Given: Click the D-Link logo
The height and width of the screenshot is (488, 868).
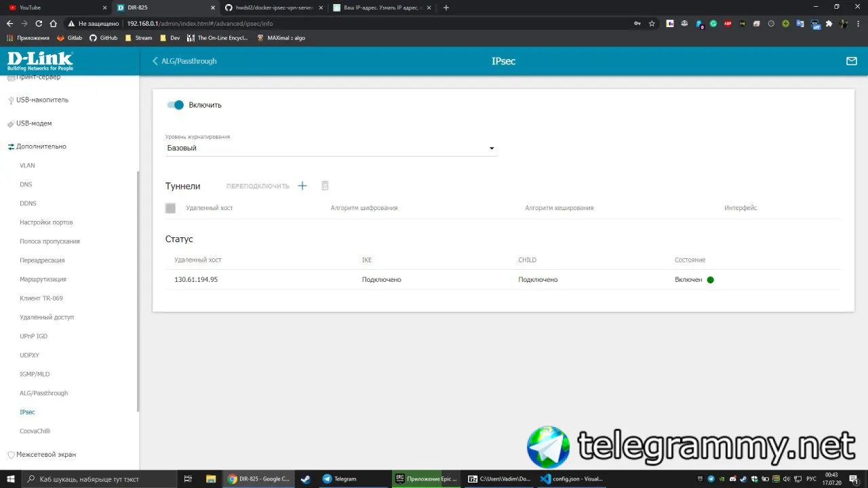Looking at the screenshot, I should (x=40, y=61).
